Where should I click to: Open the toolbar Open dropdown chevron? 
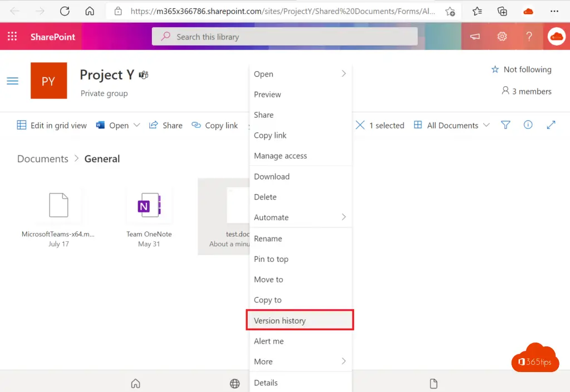[x=137, y=125]
